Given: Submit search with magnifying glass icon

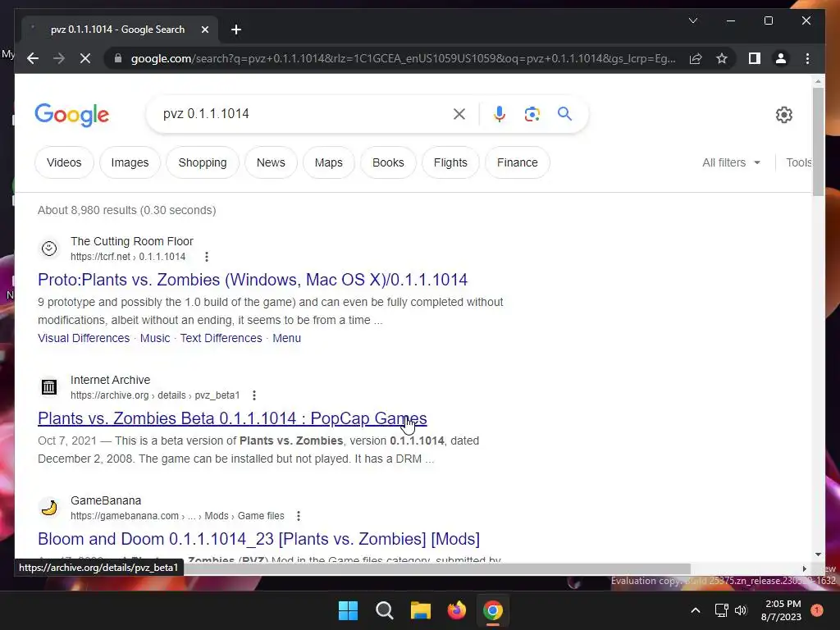Looking at the screenshot, I should 564,113.
